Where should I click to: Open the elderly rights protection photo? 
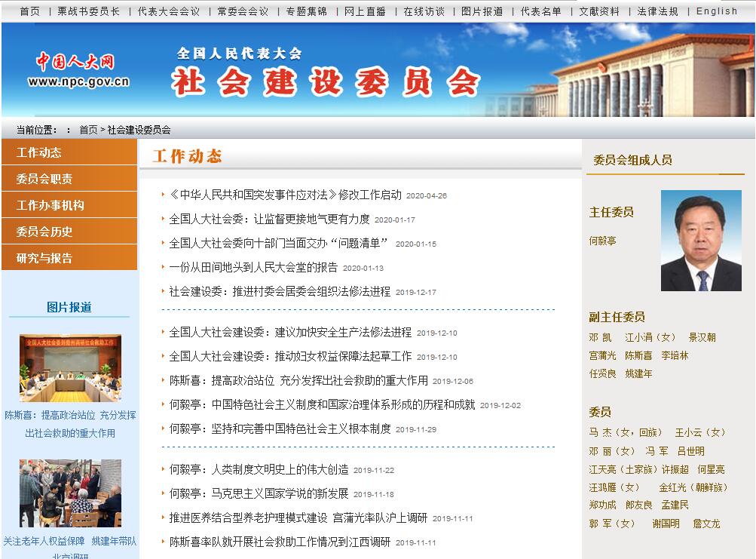pyautogui.click(x=70, y=493)
